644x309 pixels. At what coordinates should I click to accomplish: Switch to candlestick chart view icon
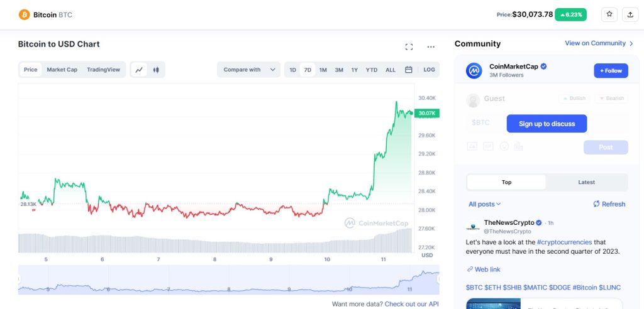pyautogui.click(x=156, y=70)
